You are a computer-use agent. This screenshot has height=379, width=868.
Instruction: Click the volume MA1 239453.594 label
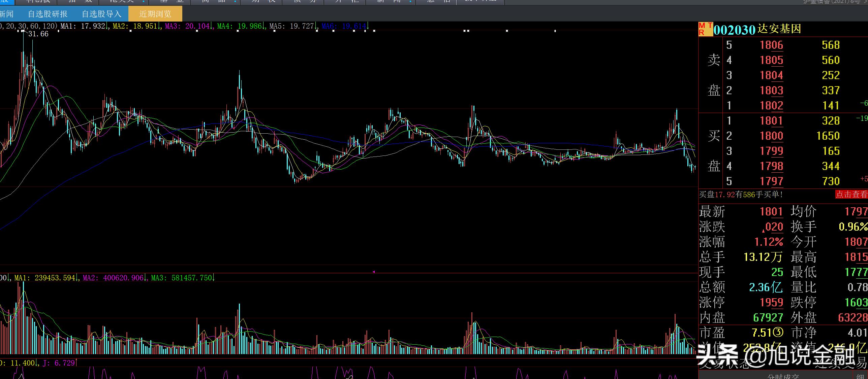point(45,278)
